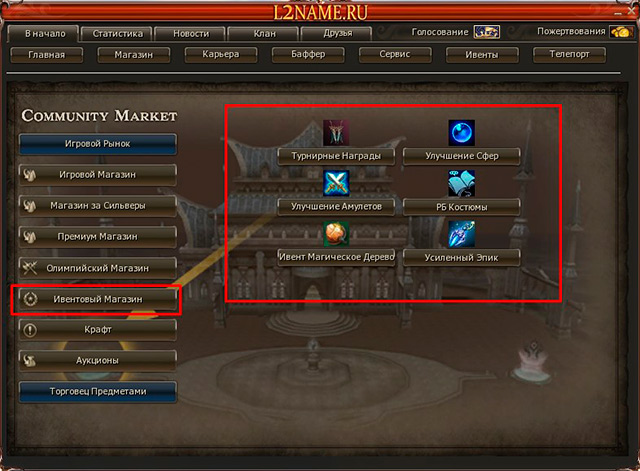
Task: Click the Крафт sidebar button
Action: (98, 330)
